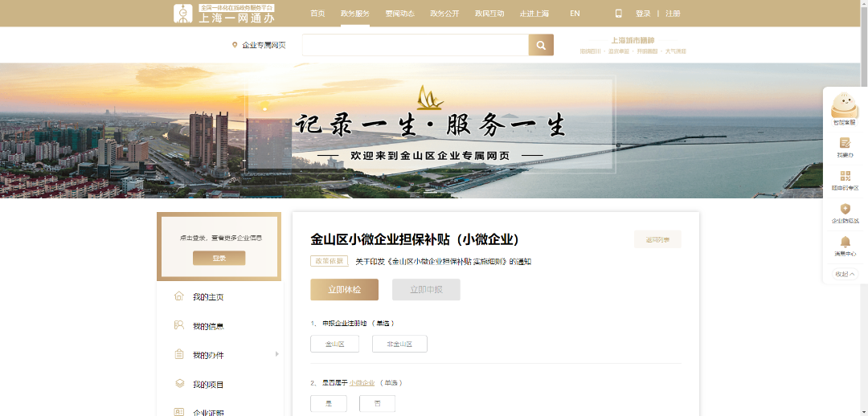Select 非金山区 option

(x=399, y=344)
